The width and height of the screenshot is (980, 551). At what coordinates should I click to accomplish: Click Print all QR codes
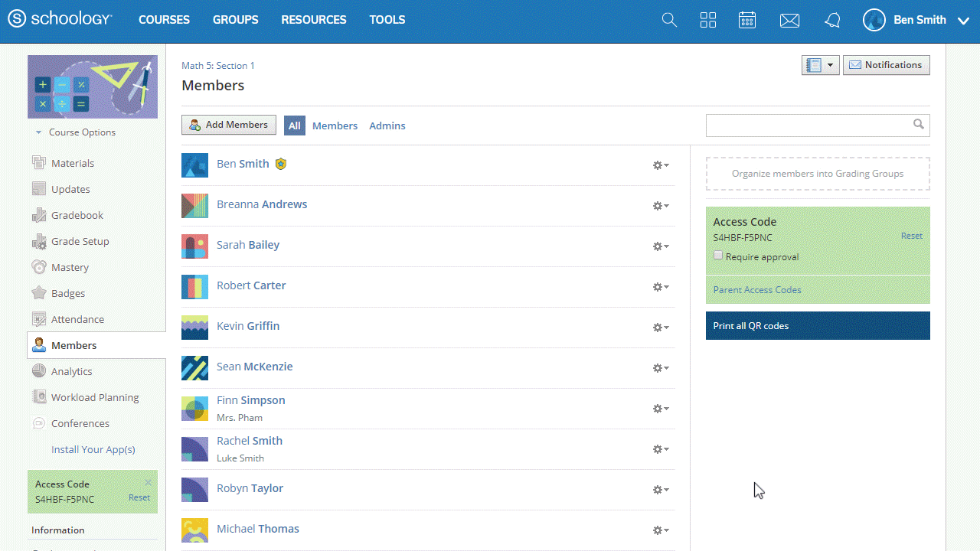click(817, 325)
